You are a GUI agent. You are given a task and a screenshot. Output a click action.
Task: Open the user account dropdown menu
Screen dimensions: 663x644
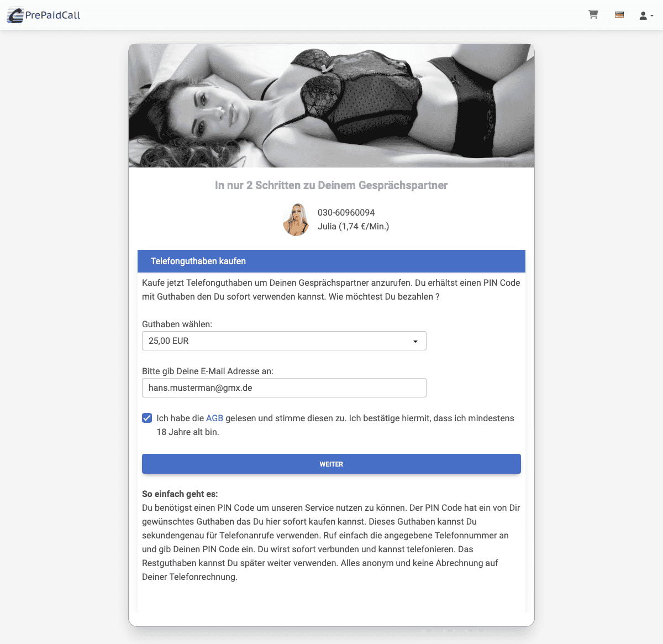pyautogui.click(x=646, y=15)
